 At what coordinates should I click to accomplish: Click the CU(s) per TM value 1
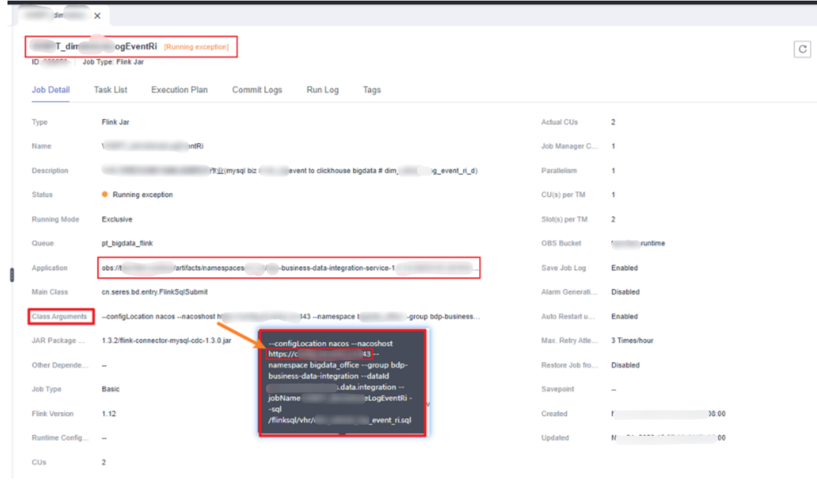click(613, 195)
